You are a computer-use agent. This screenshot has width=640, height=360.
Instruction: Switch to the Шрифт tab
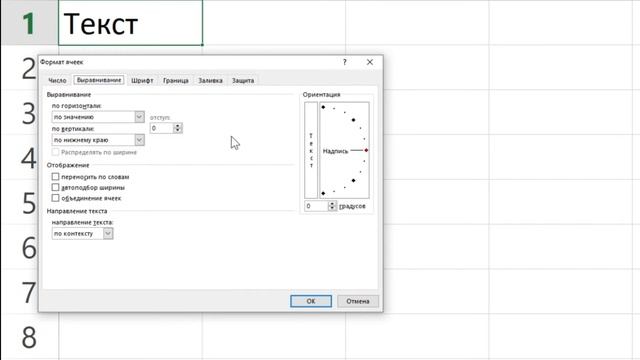(x=142, y=80)
